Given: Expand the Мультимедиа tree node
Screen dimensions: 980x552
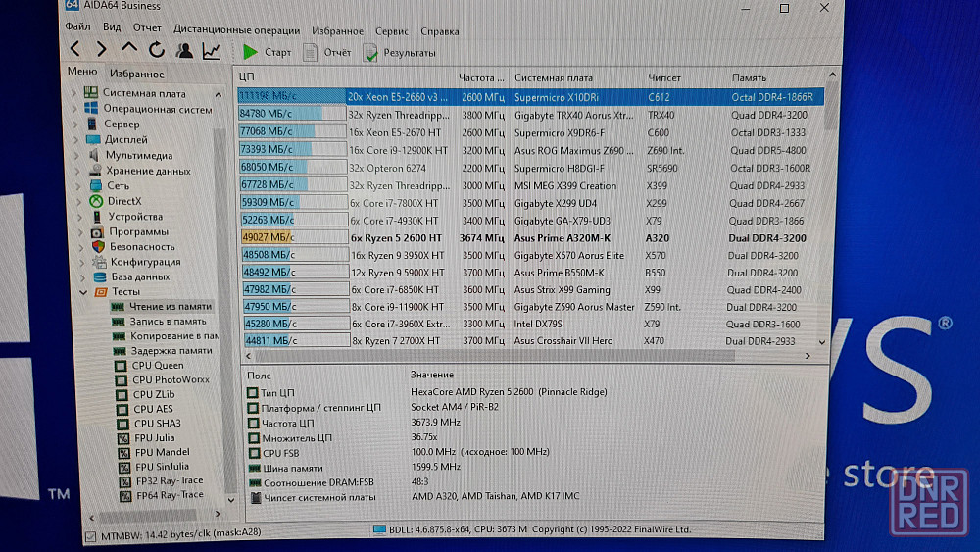Looking at the screenshot, I should click(x=76, y=154).
